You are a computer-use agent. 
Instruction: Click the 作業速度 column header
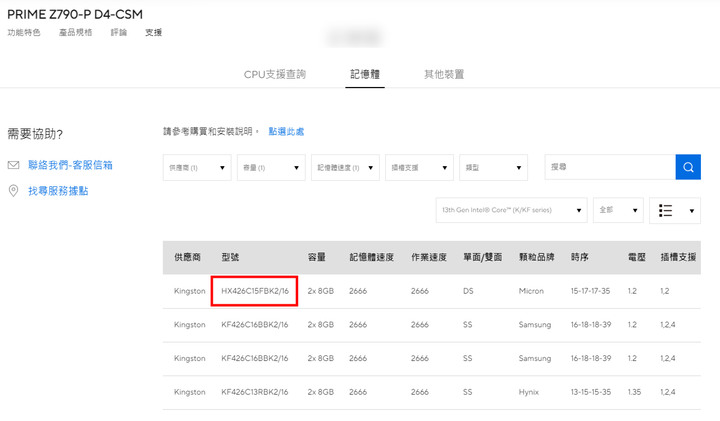[x=429, y=257]
